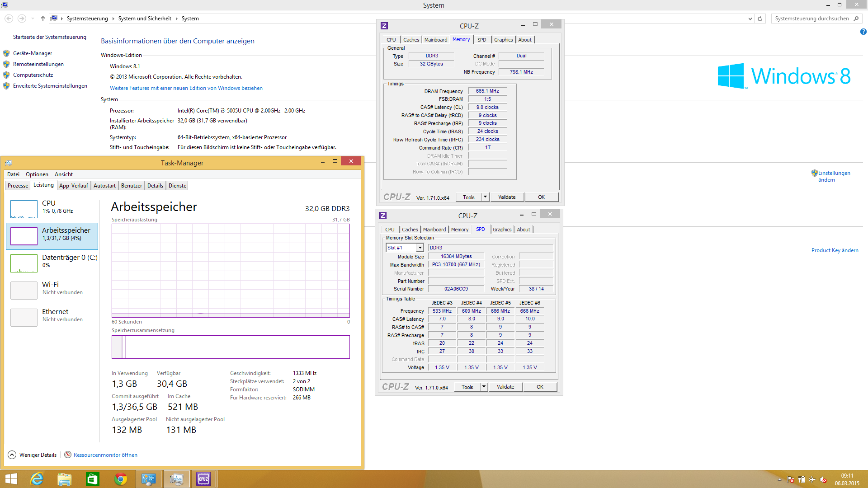Open Internet Explorer from the taskbar
The image size is (868, 488).
(x=37, y=479)
